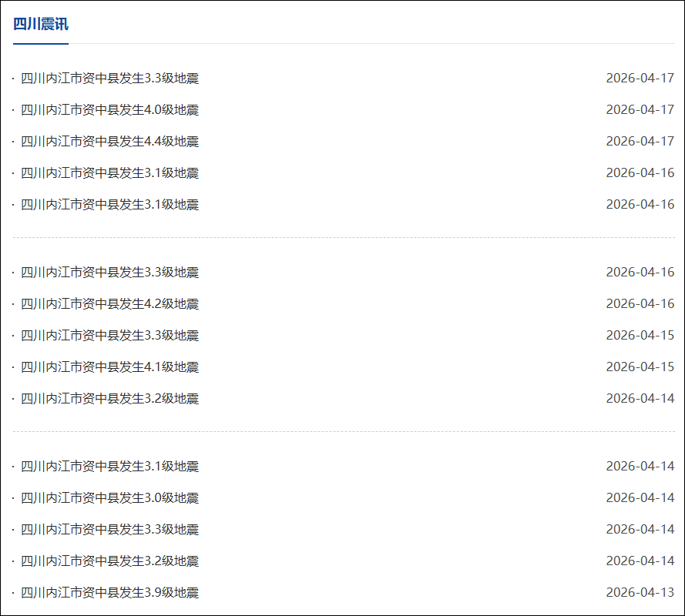Click the date beside the 3.0级 entry
This screenshot has height=616, width=685.
(640, 498)
